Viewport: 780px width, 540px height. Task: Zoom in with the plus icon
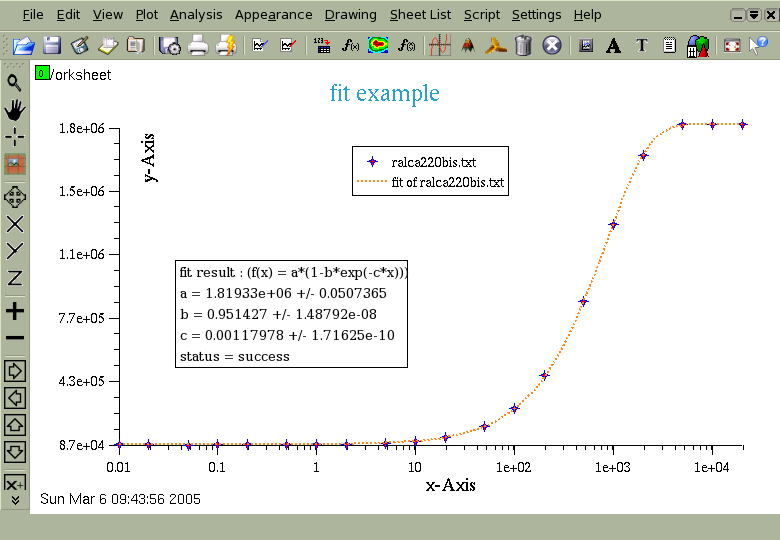click(x=14, y=311)
